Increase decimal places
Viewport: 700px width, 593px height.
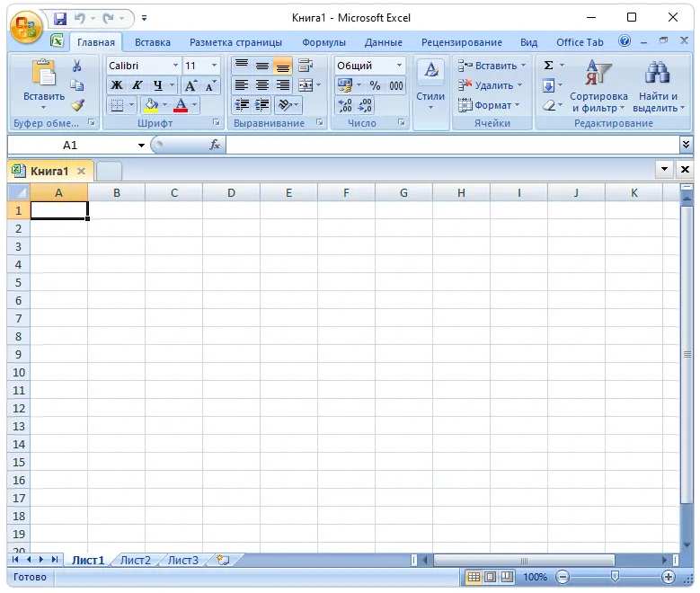pyautogui.click(x=345, y=105)
